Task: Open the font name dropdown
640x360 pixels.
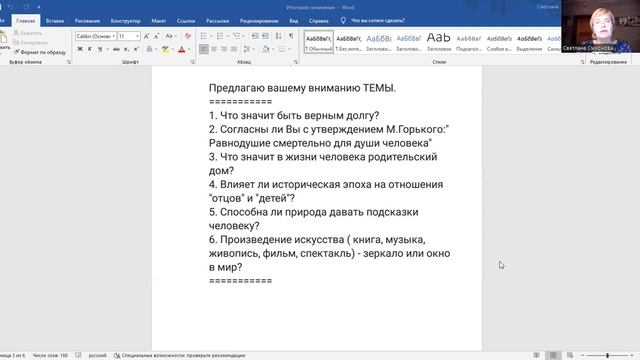Action: click(x=113, y=36)
